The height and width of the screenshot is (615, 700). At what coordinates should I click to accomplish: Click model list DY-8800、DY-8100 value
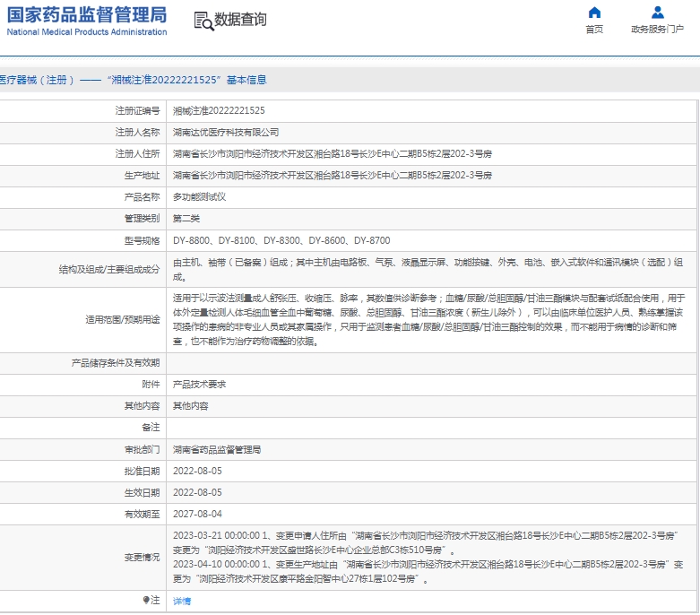click(x=281, y=240)
